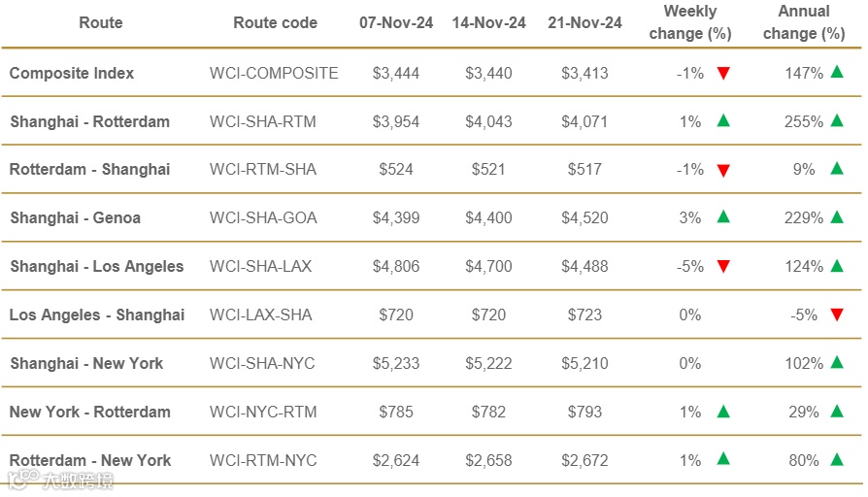Click the Weekly change (%) header

click(689, 22)
